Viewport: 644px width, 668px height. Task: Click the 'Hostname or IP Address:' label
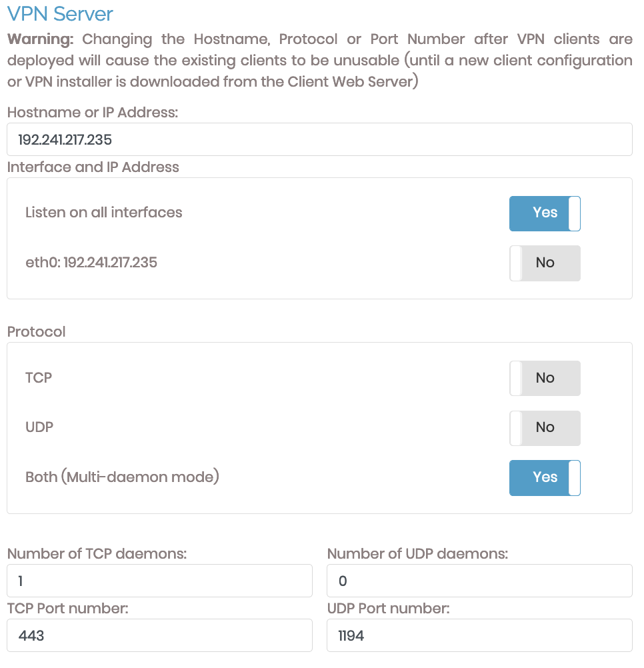coord(93,112)
